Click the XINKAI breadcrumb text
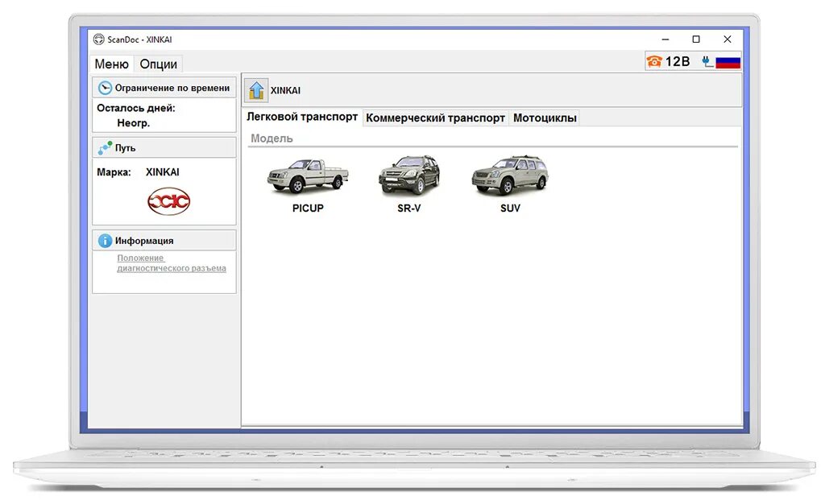 coord(286,90)
